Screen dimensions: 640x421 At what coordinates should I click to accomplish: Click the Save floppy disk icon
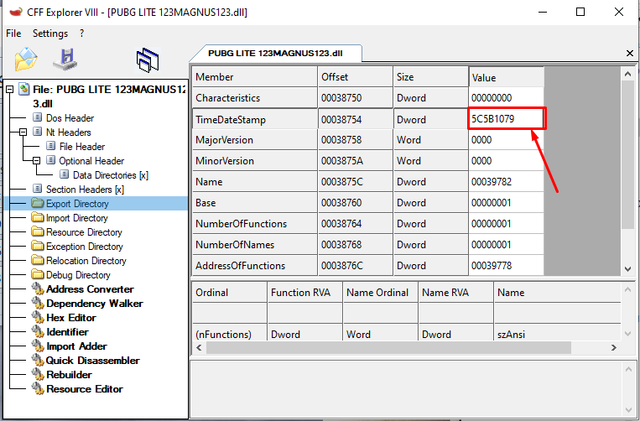click(x=66, y=60)
